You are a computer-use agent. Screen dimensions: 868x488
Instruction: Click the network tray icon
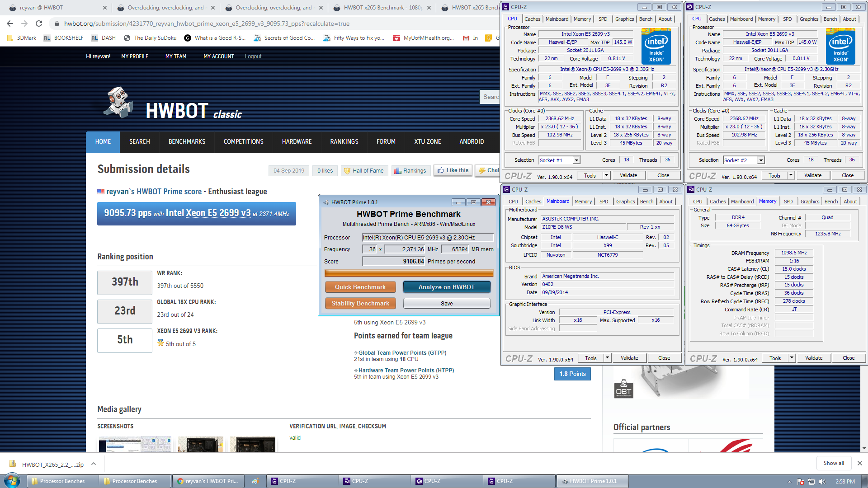811,482
